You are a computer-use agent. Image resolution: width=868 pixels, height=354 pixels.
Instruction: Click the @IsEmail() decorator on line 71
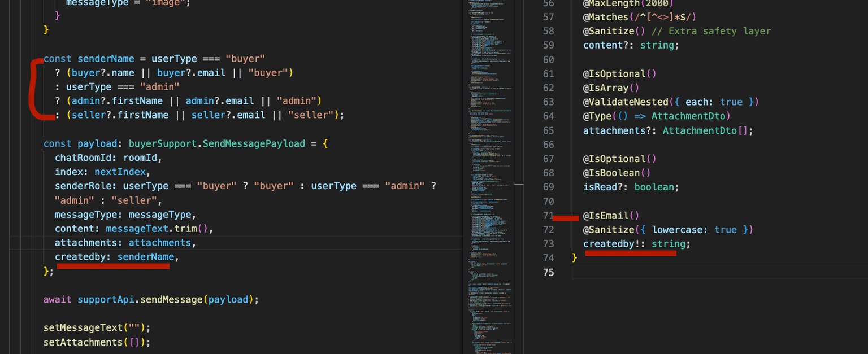(x=611, y=216)
